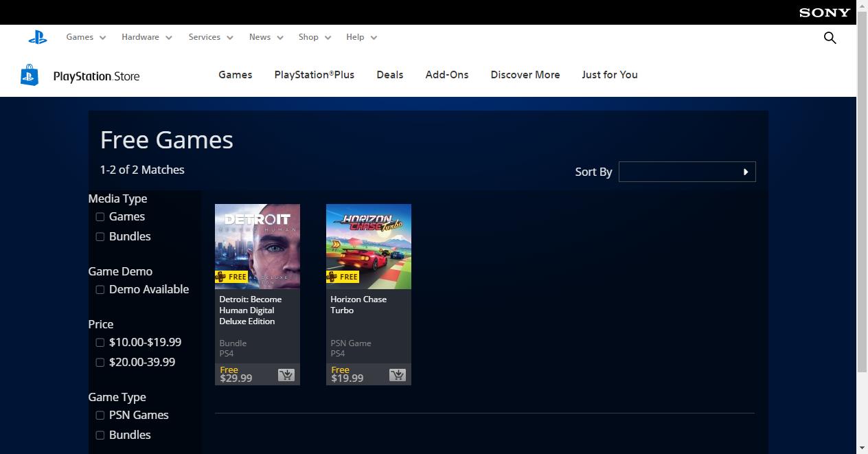
Task: Open the Just for You tab
Action: pos(610,75)
